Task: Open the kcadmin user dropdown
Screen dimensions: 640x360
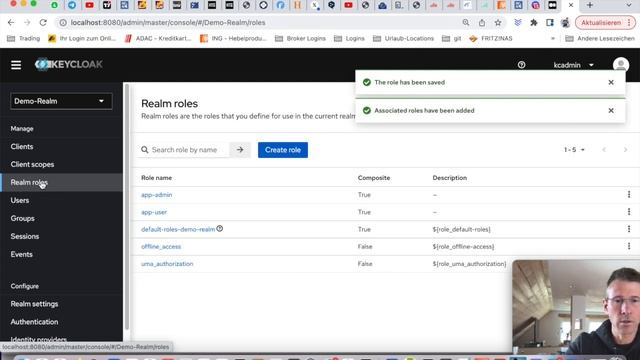Action: (x=573, y=65)
